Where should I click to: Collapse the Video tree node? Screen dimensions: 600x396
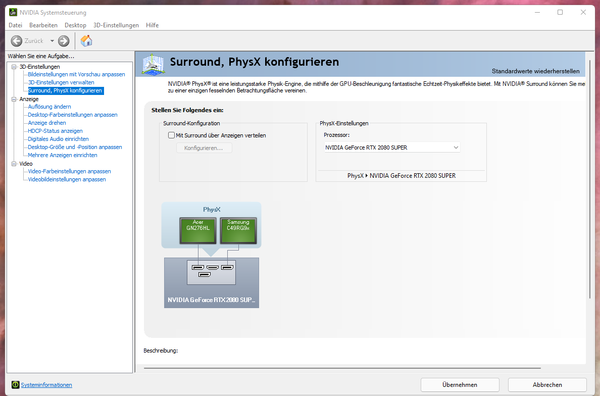[x=14, y=163]
